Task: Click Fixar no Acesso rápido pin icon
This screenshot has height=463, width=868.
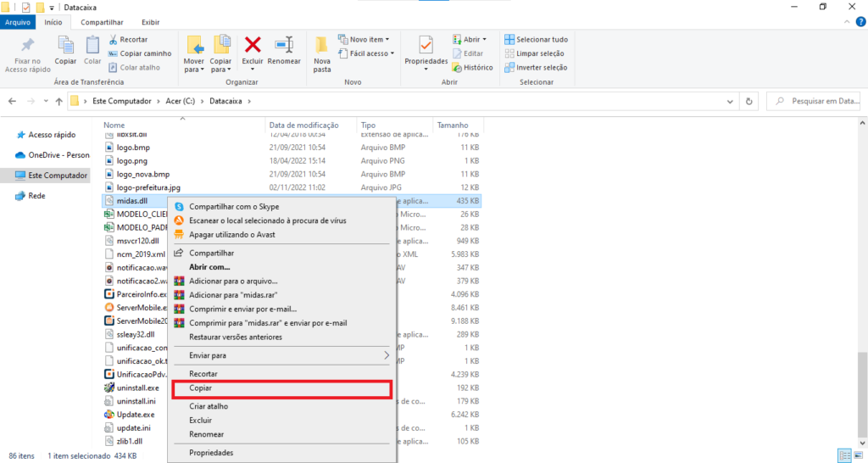Action: pos(27,45)
